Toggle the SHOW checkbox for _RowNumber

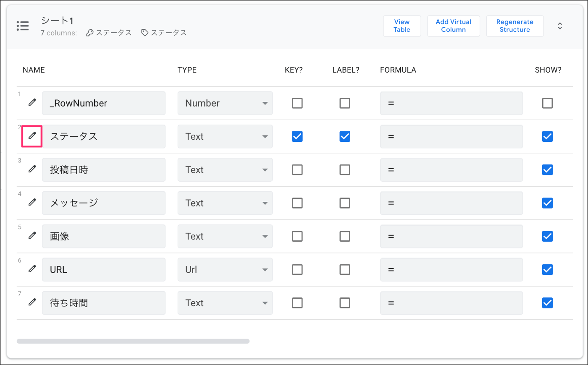[x=547, y=103]
